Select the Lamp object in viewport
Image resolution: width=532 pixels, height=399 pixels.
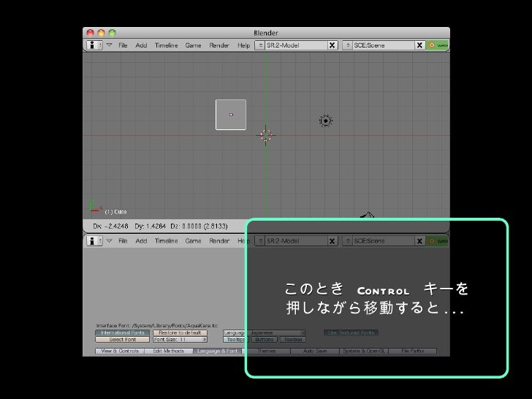(326, 121)
